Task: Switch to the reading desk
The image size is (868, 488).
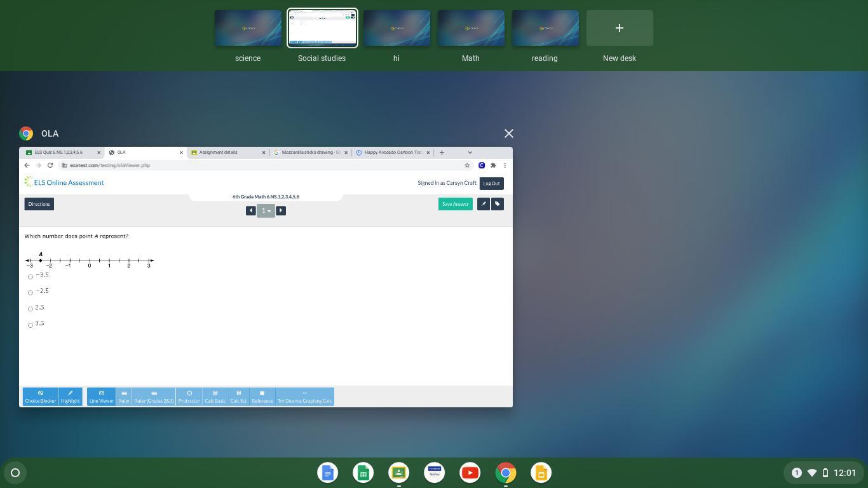Action: click(545, 28)
